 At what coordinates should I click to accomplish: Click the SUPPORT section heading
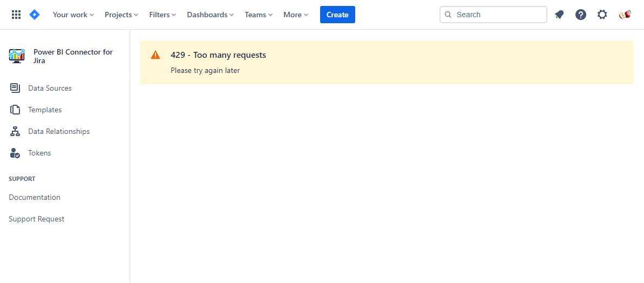(x=22, y=179)
